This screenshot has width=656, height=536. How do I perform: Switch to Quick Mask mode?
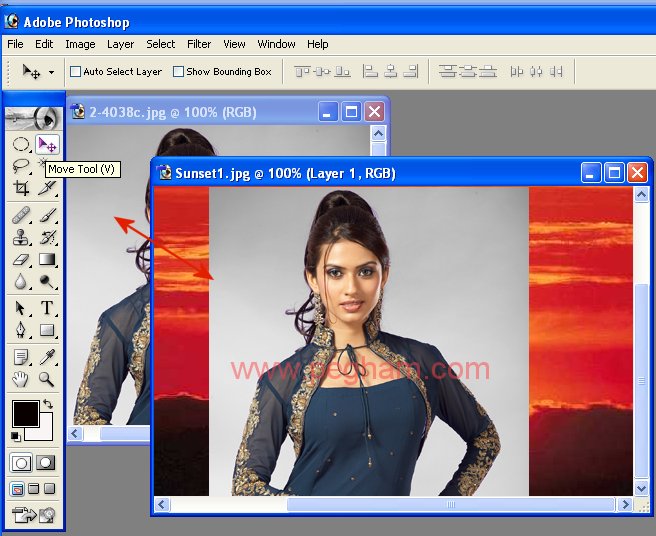click(46, 463)
